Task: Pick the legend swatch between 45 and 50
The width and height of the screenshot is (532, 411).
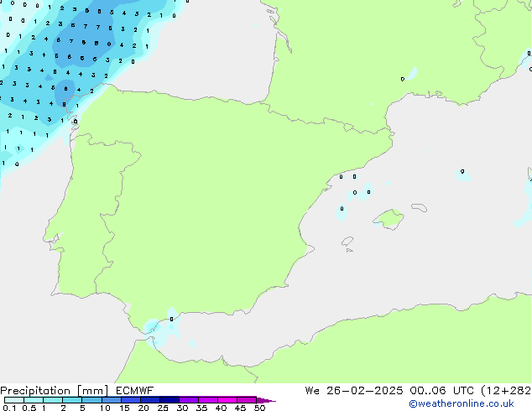Action: (247, 400)
